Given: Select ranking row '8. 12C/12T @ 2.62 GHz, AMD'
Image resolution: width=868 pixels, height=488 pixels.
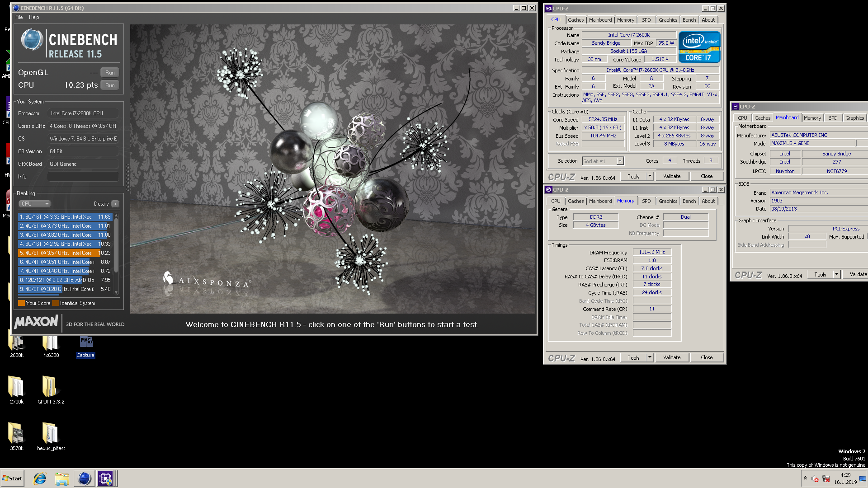Looking at the screenshot, I should tap(65, 280).
